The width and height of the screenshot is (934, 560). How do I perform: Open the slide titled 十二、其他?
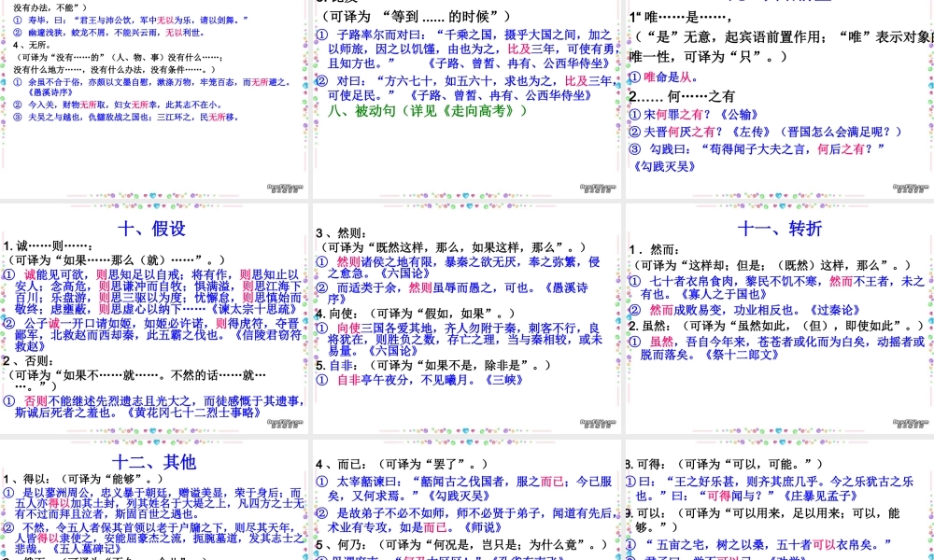click(154, 500)
